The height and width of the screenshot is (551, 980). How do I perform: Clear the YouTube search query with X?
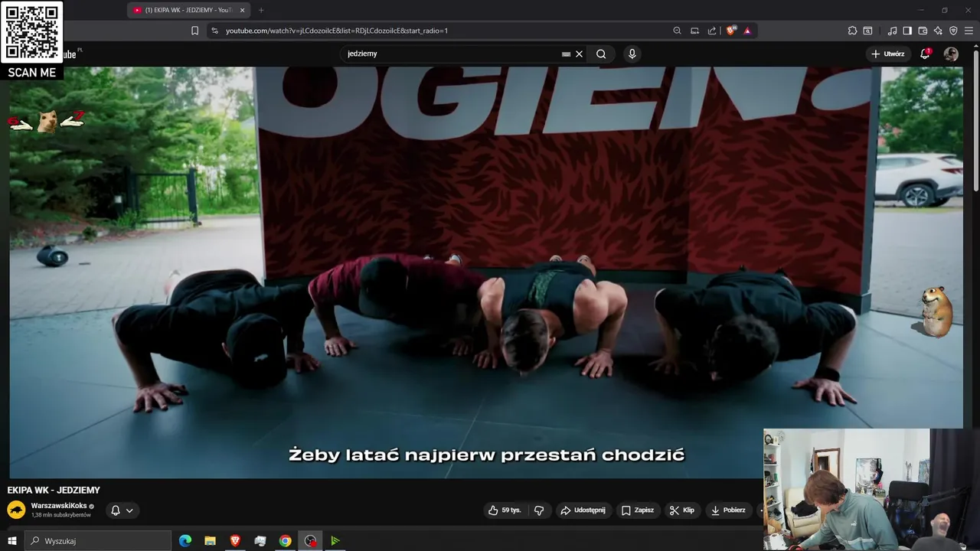click(x=579, y=54)
